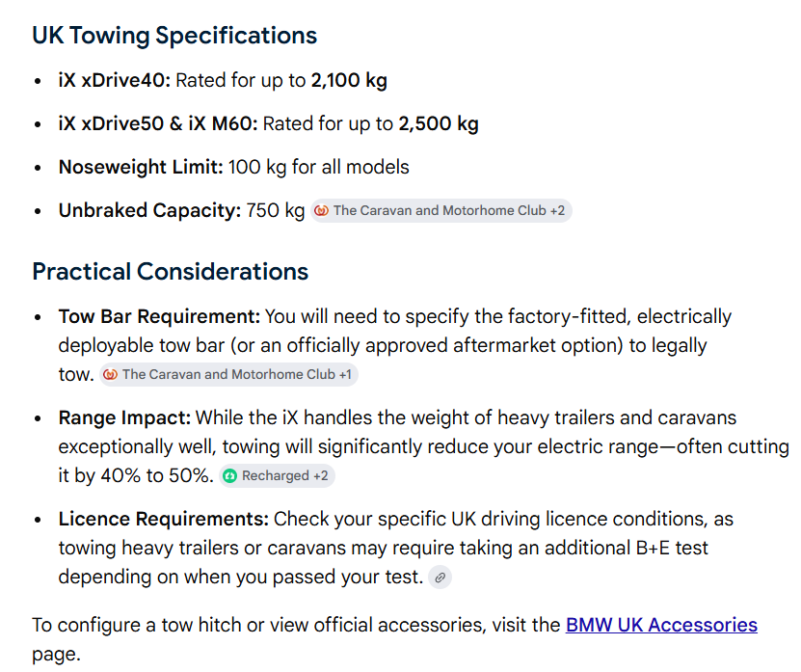Viewport: 801px width, 672px height.
Task: Click the UK Towing Specifications heading
Action: pos(174,36)
